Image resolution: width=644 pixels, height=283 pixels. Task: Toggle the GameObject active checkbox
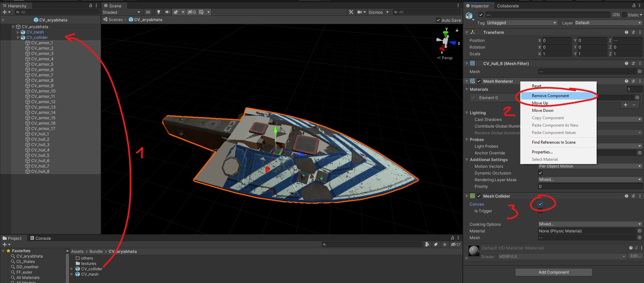pos(481,15)
